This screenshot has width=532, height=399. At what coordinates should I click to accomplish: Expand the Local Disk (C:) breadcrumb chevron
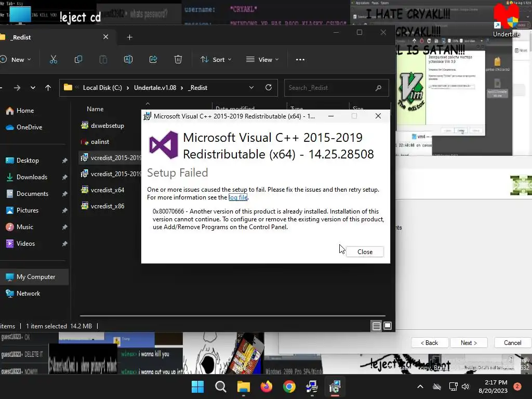128,88
